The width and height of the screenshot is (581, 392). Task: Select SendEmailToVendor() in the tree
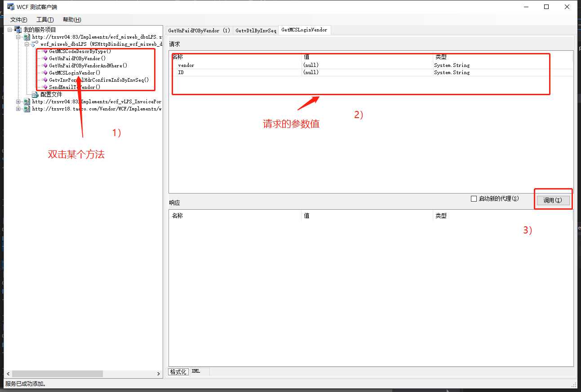pyautogui.click(x=75, y=87)
